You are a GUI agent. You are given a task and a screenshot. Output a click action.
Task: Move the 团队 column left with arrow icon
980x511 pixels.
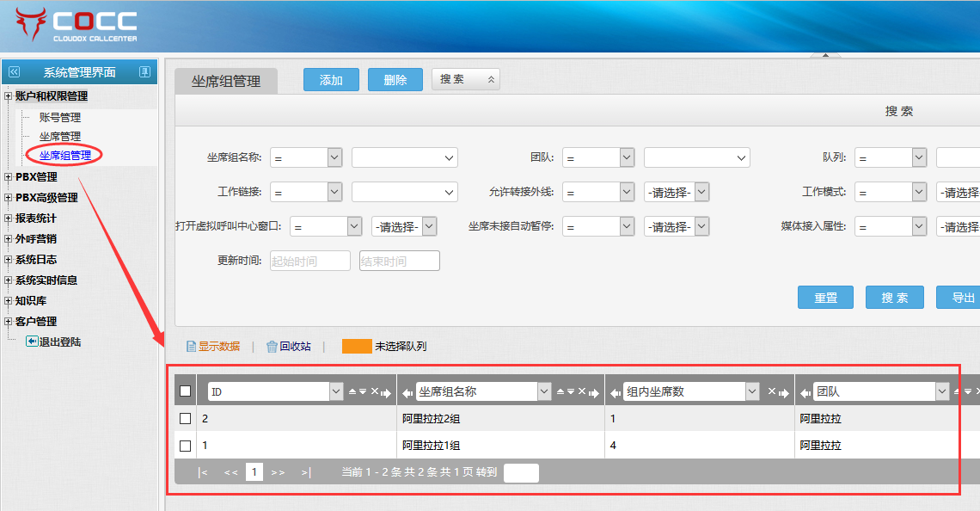pyautogui.click(x=805, y=392)
